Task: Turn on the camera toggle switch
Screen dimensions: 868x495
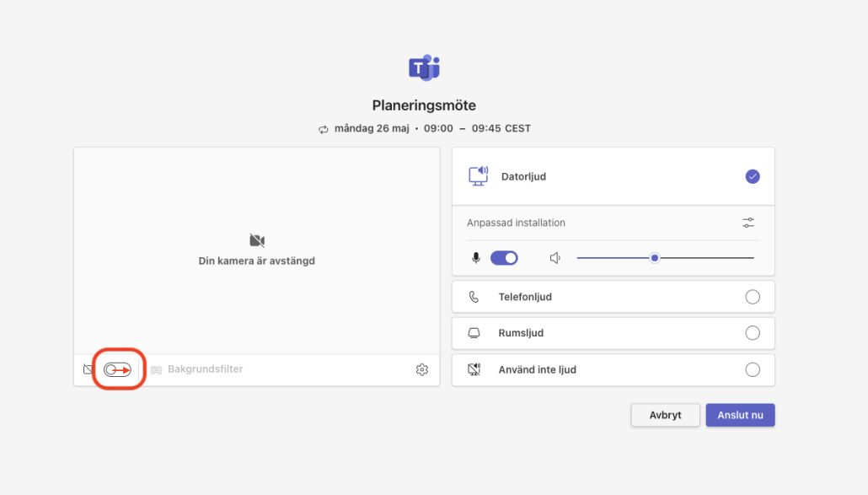Action: pos(118,369)
